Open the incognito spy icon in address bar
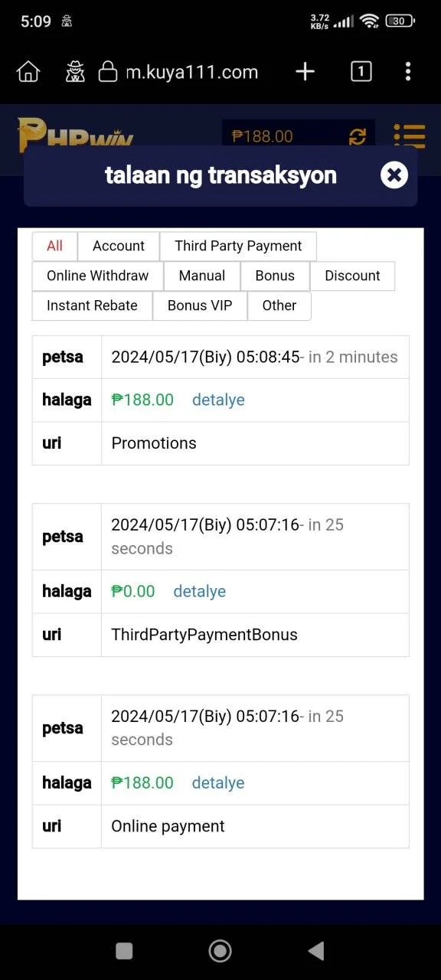The image size is (441, 980). tap(75, 72)
